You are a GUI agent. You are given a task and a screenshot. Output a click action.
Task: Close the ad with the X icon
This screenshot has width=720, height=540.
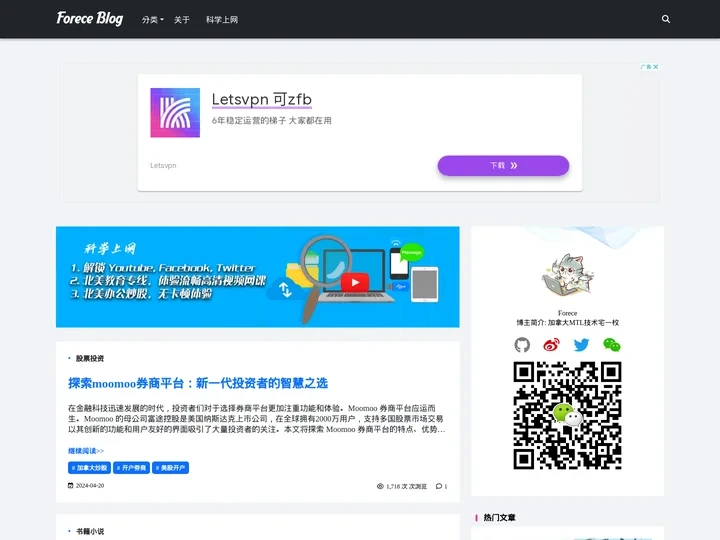[656, 67]
